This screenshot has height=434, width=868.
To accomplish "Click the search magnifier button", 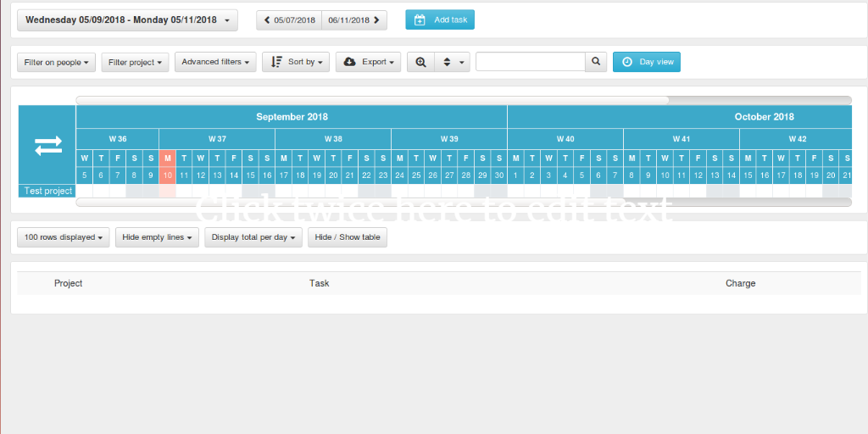I will (596, 61).
